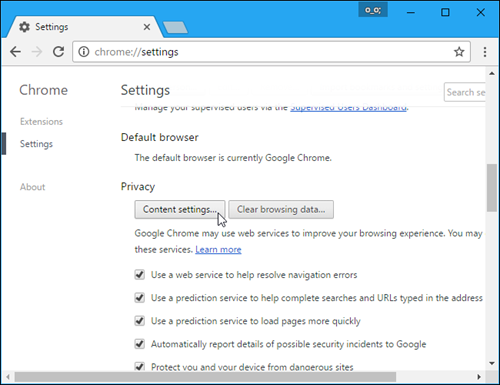
Task: Open a new tab with the new tab button
Action: click(175, 27)
